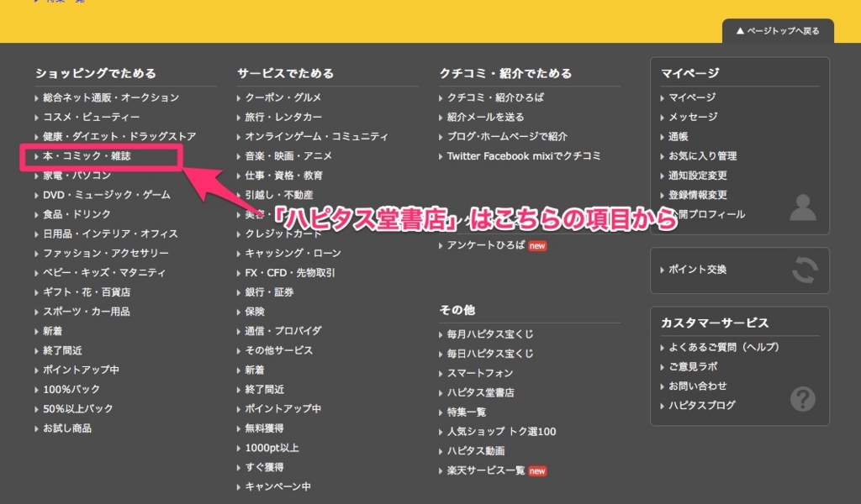Open クチコミ・紹介ひろば link
Viewport: 861px width, 504px height.
point(495,97)
